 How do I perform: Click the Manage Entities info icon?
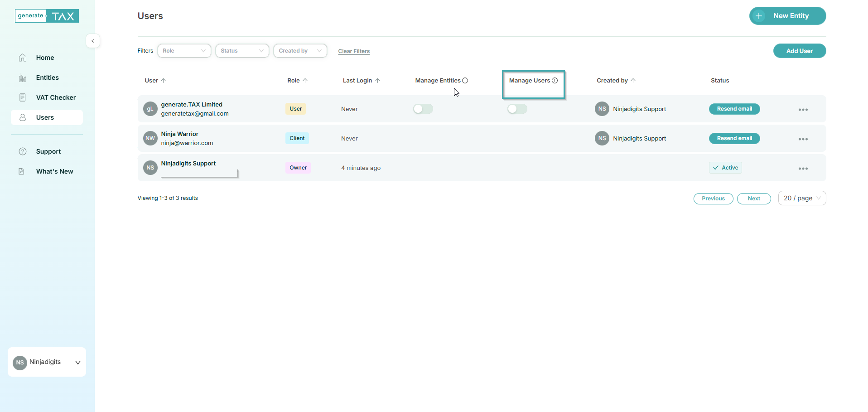click(465, 81)
